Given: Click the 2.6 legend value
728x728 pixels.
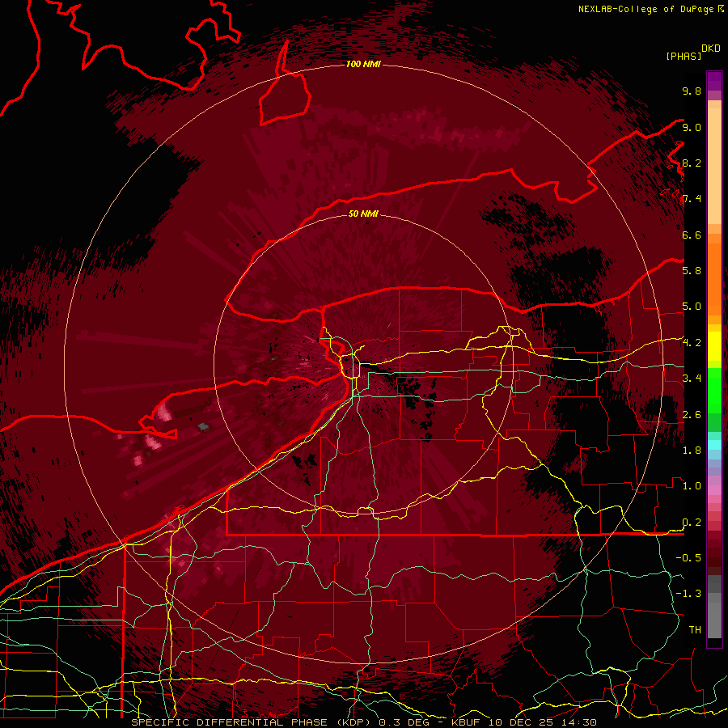Looking at the screenshot, I should 692,415.
